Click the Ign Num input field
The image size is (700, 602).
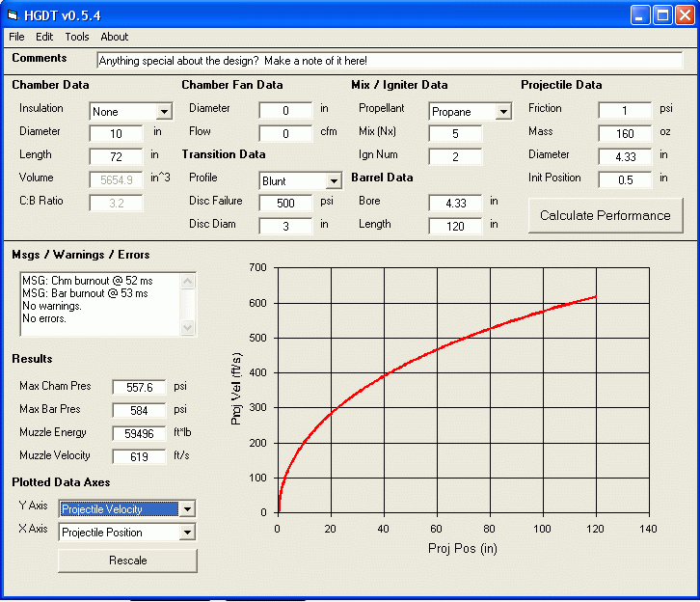click(455, 156)
